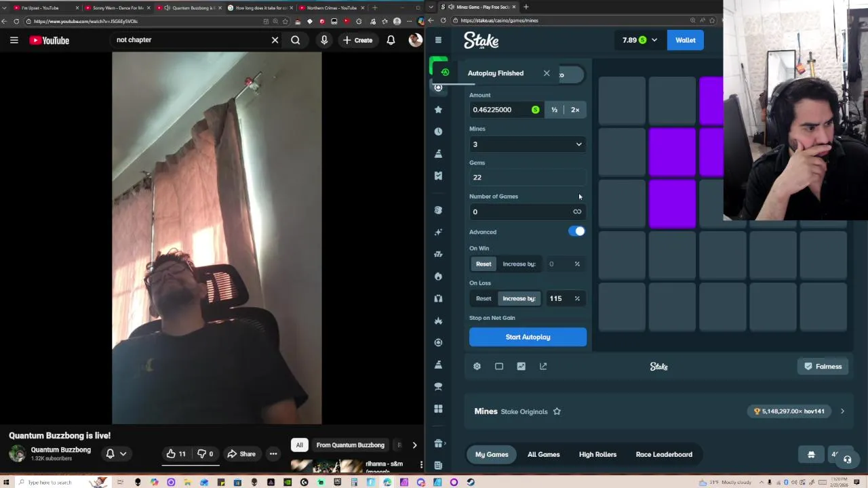The width and height of the screenshot is (868, 488).
Task: Open the YouTube account avatar menu
Action: (415, 40)
